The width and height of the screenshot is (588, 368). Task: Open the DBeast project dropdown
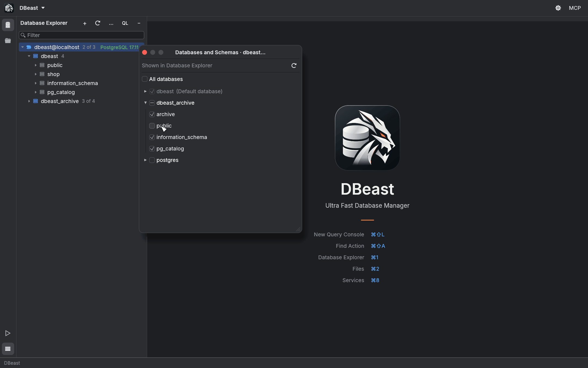pyautogui.click(x=32, y=8)
